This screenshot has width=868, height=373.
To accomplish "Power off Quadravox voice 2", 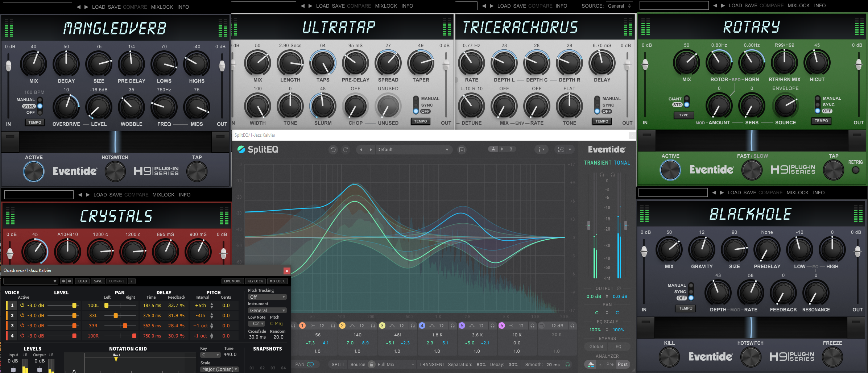I will (21, 315).
